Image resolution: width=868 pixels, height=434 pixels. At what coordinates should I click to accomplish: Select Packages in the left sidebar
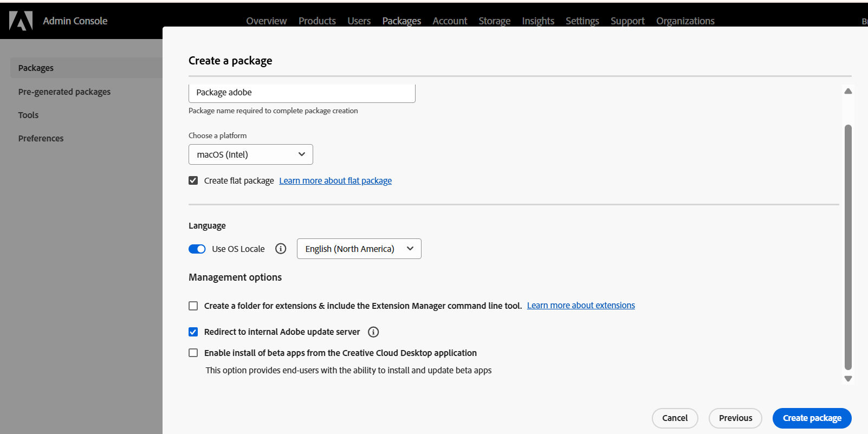point(86,68)
